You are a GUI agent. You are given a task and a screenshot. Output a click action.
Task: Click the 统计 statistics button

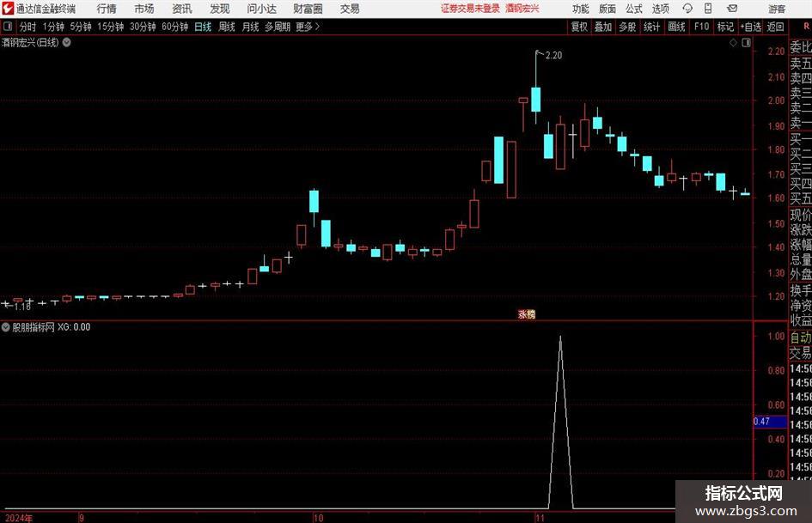click(652, 27)
